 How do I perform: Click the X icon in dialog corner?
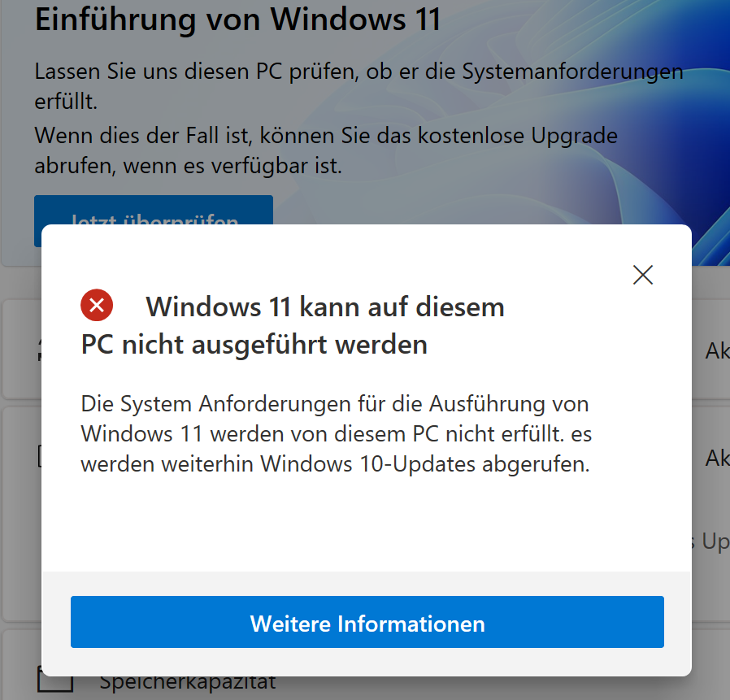tap(643, 275)
